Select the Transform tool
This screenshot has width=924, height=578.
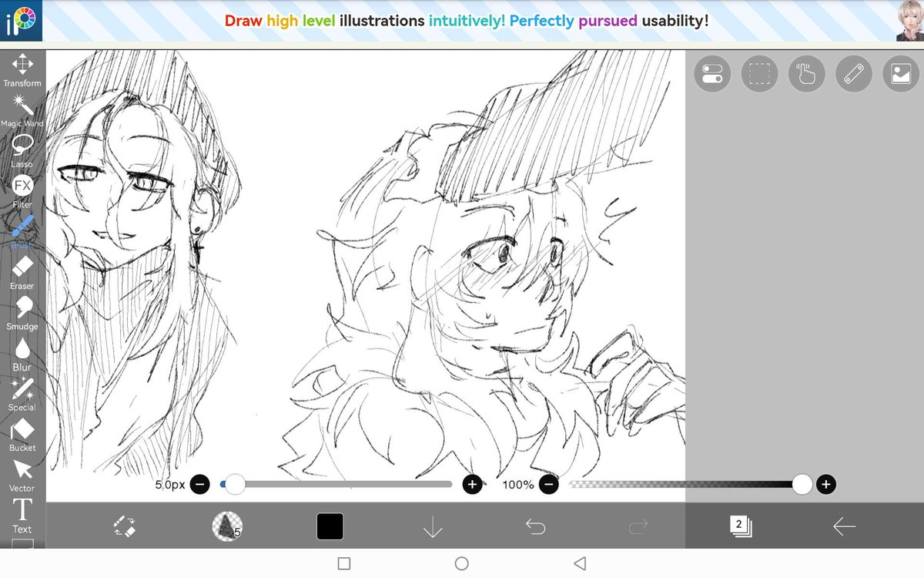(22, 70)
